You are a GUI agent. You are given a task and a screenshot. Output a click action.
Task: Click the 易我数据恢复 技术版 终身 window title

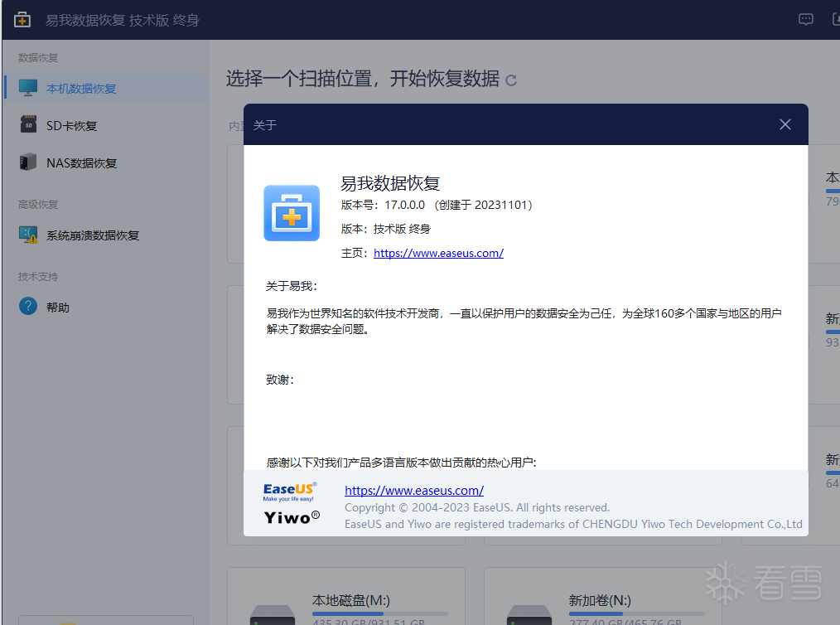(x=122, y=21)
